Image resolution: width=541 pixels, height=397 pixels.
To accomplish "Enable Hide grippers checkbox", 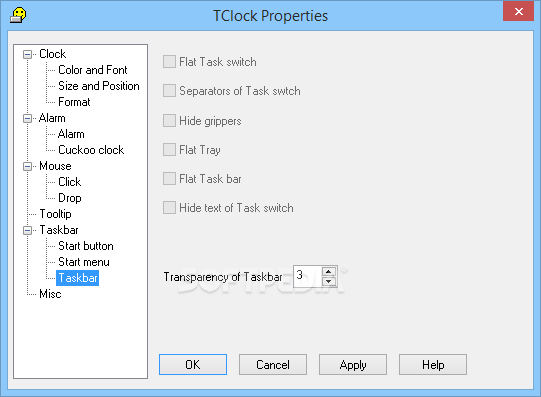I will pos(169,121).
